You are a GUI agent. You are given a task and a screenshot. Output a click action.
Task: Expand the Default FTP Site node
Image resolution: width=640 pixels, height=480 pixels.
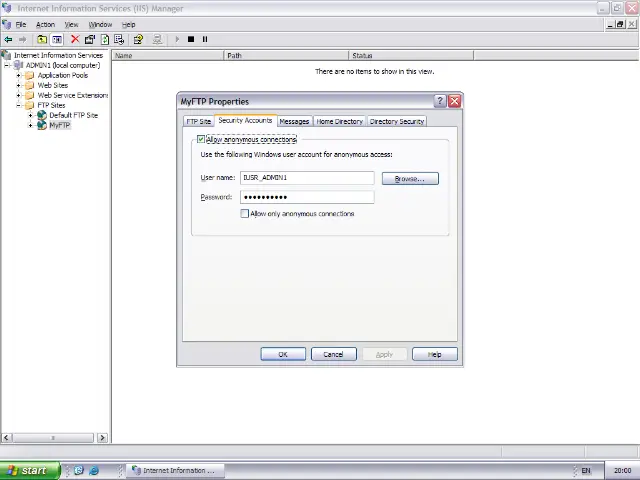click(30, 116)
